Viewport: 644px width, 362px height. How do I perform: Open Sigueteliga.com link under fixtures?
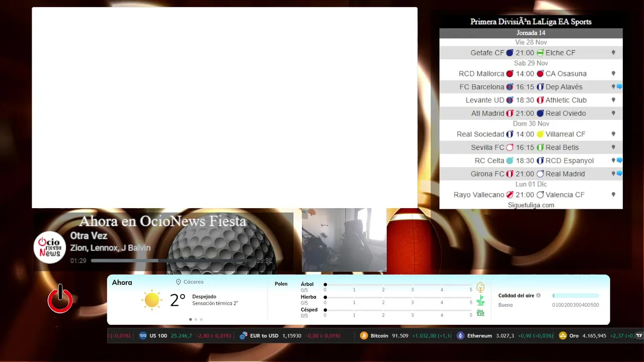pos(531,205)
